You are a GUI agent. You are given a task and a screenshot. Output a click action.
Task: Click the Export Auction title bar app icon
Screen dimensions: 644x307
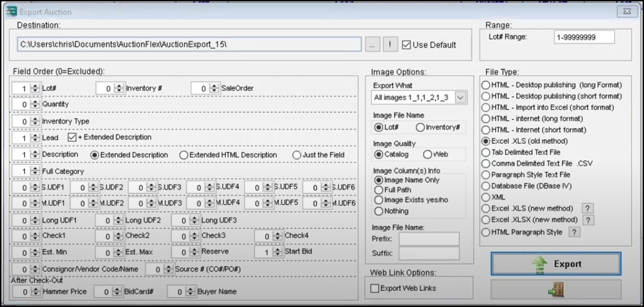click(x=11, y=11)
